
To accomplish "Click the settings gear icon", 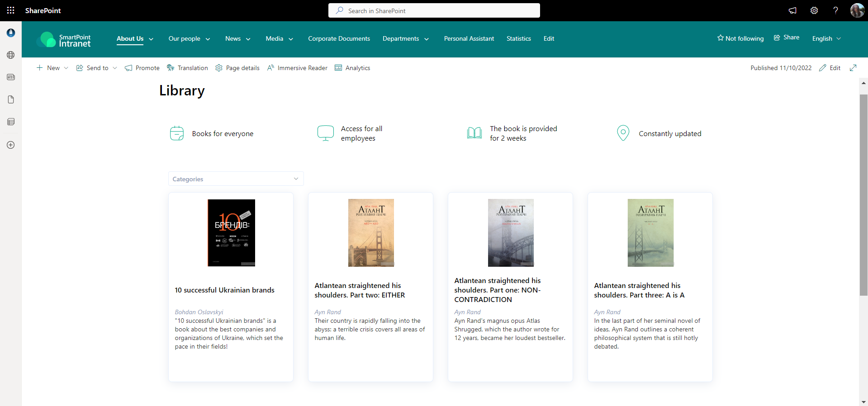I will click(814, 10).
